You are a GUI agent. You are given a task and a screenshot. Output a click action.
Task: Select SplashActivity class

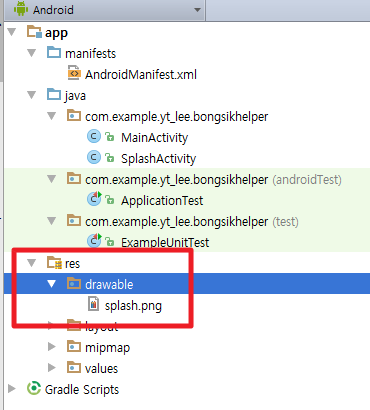coord(159,158)
